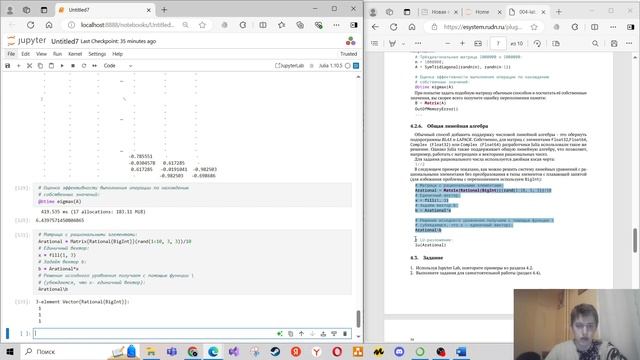Open split screen in left browser
640x360 pixels.
click(263, 25)
